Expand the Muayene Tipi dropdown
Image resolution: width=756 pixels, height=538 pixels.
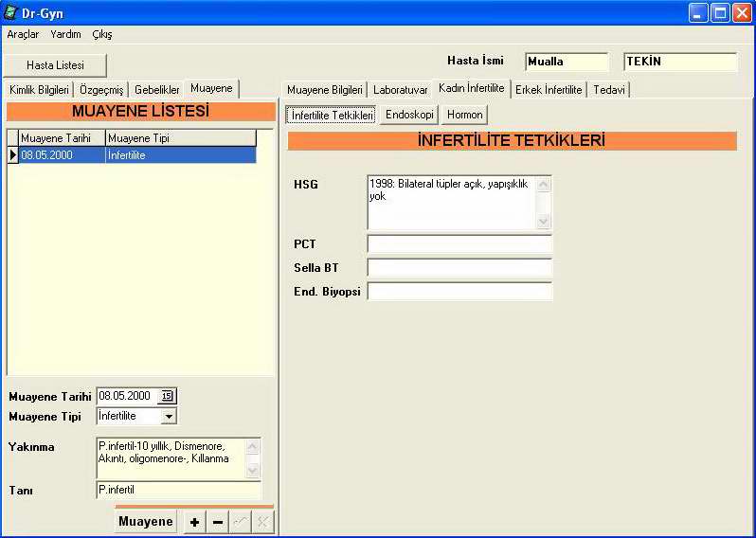click(x=168, y=416)
